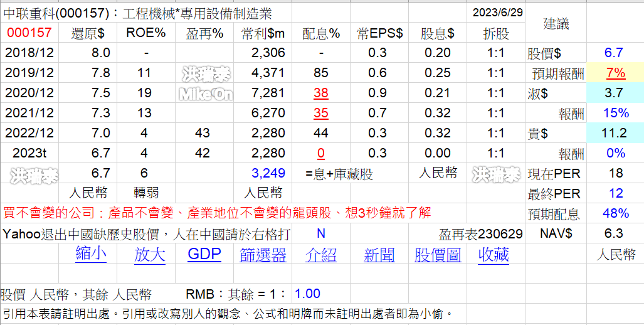Click the 2020/12 ROE value 19
The image size is (644, 325).
[145, 93]
